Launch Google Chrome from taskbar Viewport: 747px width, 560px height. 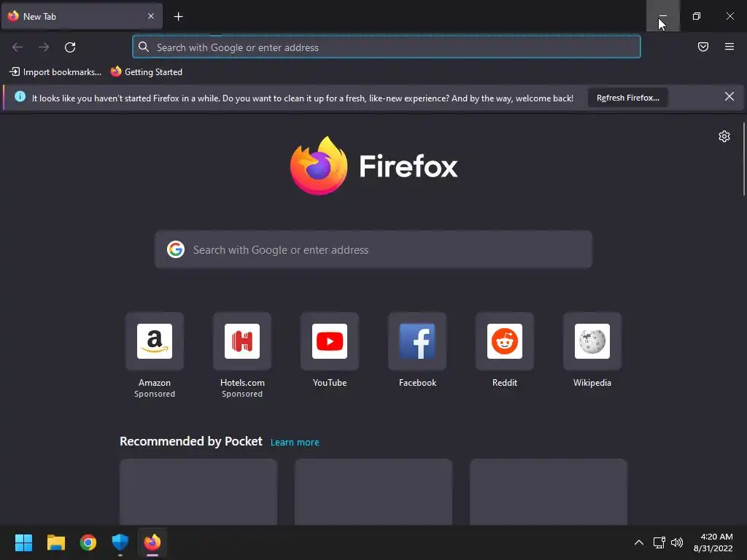pyautogui.click(x=88, y=542)
